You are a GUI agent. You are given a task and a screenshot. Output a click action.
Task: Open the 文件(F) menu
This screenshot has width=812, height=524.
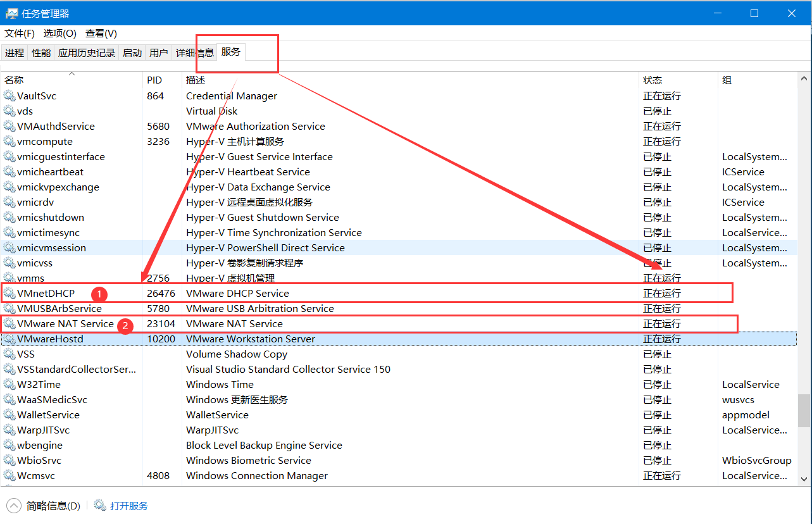20,34
